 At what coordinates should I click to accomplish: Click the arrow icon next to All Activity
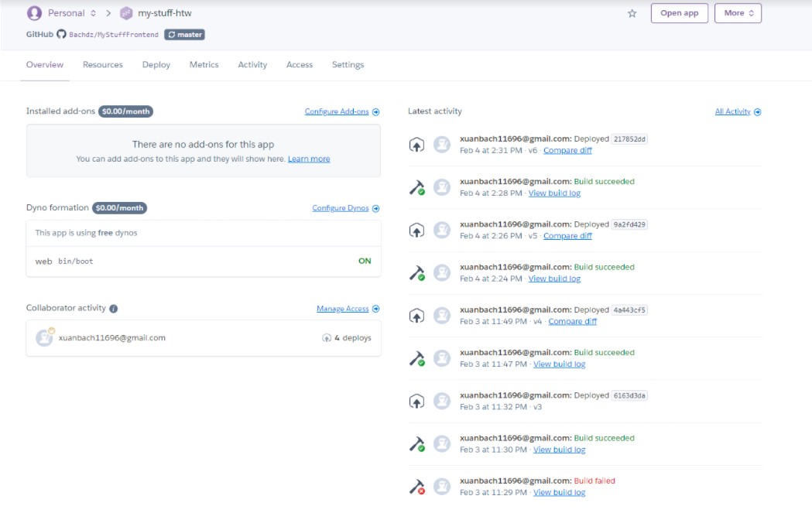(x=758, y=112)
